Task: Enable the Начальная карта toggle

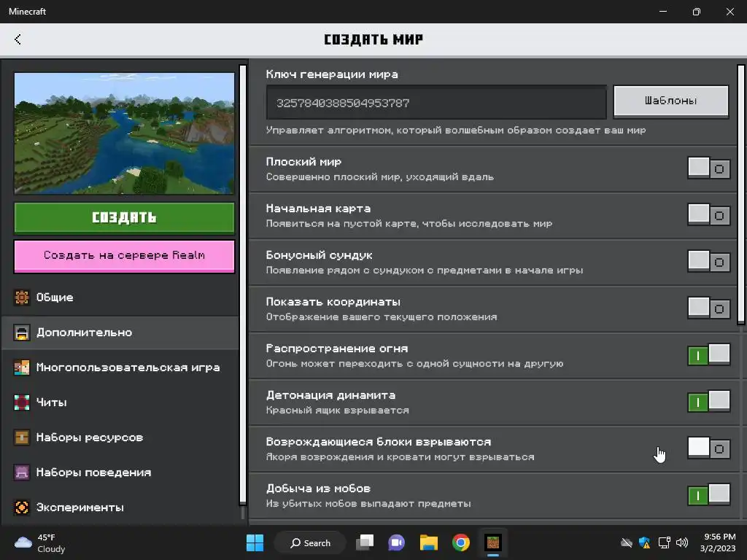Action: [x=709, y=215]
